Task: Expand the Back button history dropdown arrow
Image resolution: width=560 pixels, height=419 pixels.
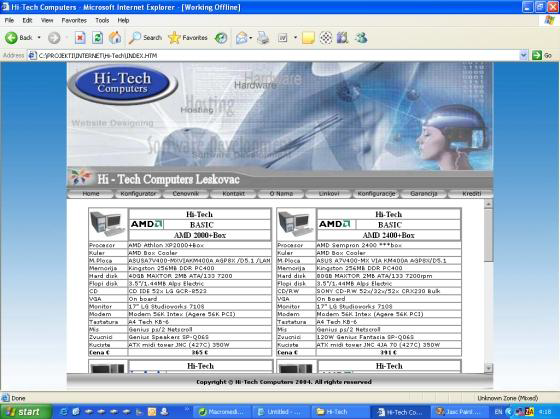Action: tap(39, 38)
